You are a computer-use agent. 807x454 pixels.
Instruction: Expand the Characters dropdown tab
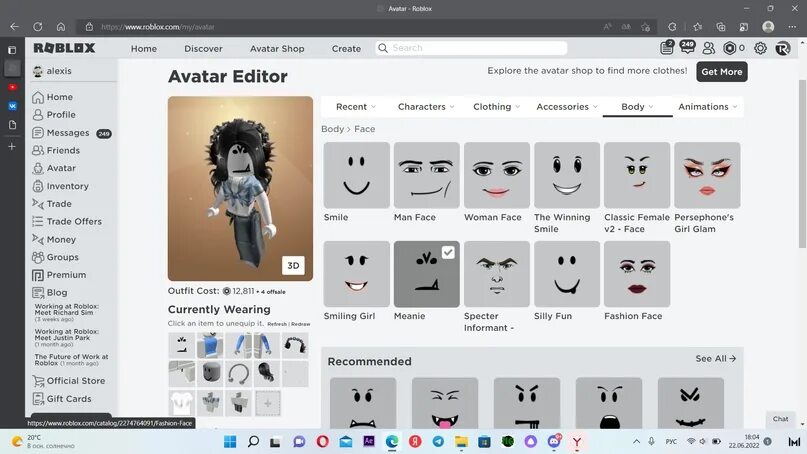[x=426, y=107]
